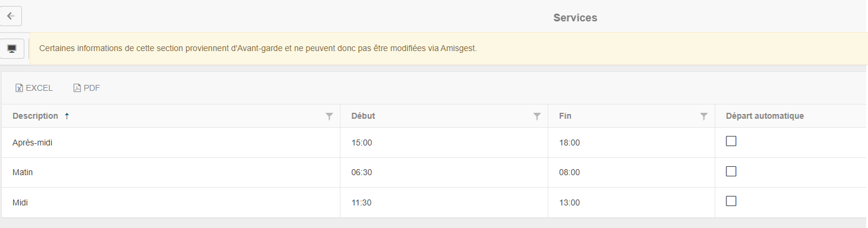Open the Fin column filter funnel

pos(704,116)
